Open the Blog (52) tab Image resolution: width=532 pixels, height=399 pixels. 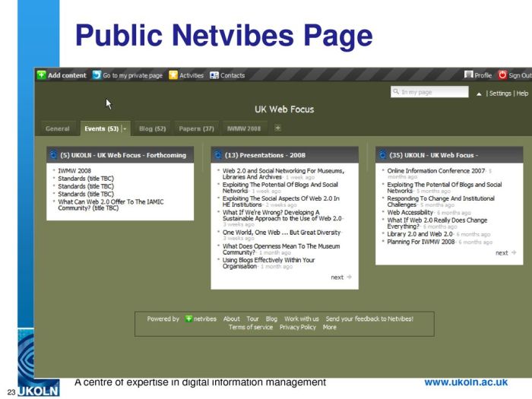tap(152, 128)
